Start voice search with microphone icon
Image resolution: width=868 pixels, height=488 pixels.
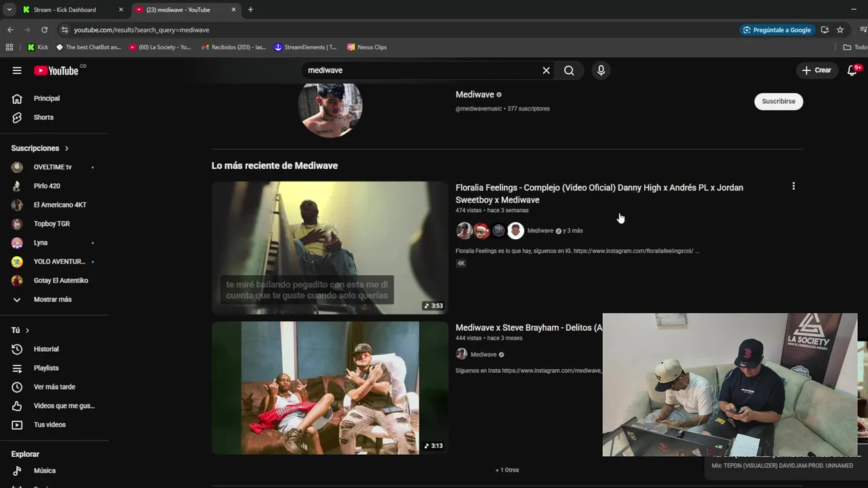601,70
